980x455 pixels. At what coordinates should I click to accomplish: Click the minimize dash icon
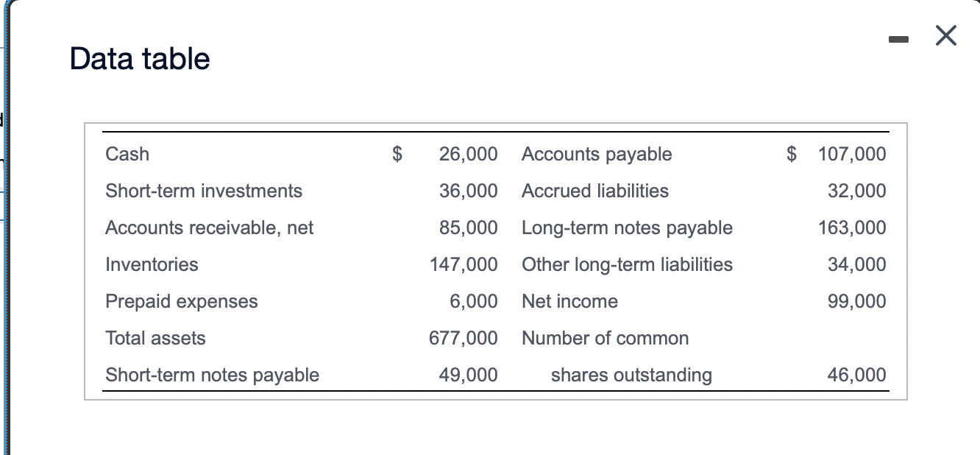(898, 40)
